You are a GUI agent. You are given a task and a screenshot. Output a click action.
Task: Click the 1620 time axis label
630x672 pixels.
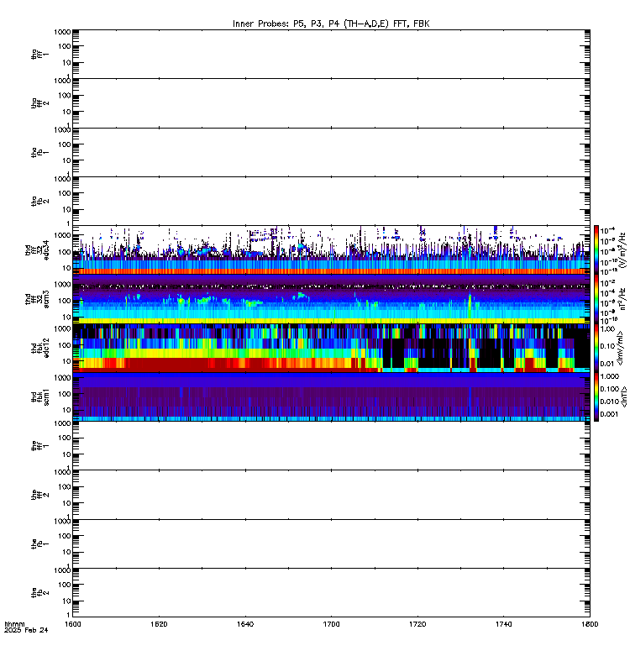coord(159,624)
